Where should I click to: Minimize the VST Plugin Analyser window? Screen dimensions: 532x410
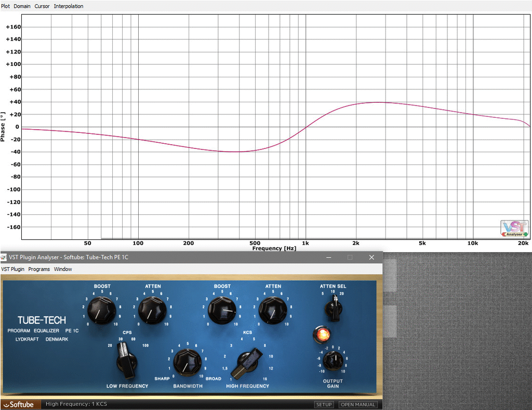[x=328, y=257]
